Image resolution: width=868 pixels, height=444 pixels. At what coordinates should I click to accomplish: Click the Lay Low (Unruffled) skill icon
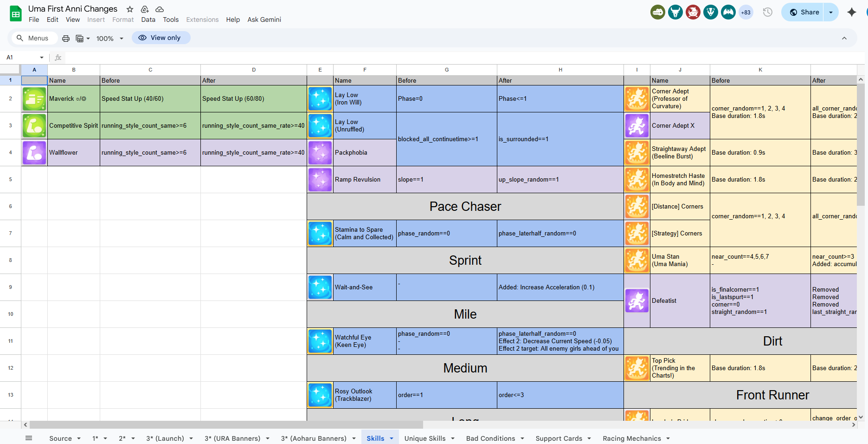coord(320,125)
